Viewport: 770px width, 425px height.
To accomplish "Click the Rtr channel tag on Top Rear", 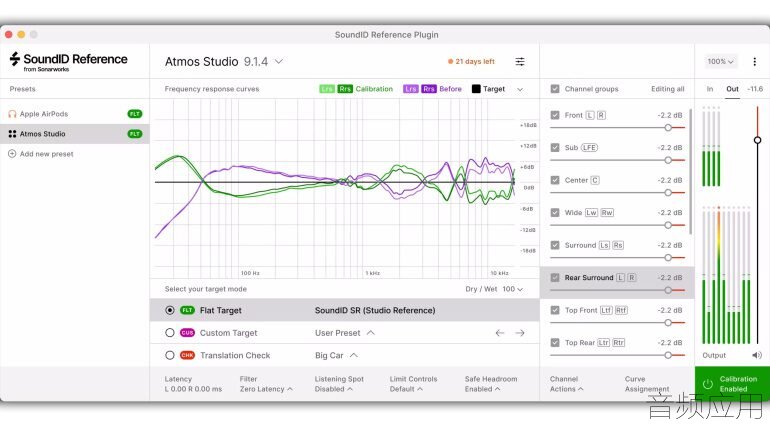I will pos(618,342).
